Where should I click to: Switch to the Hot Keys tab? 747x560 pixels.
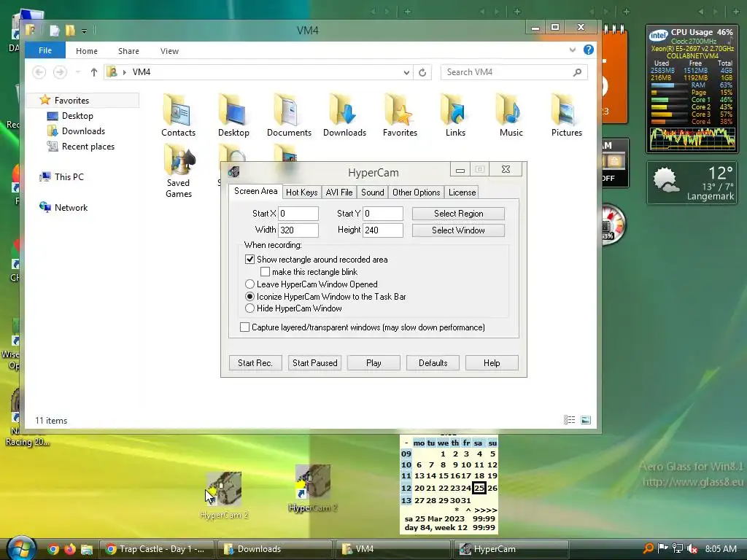[x=301, y=192]
